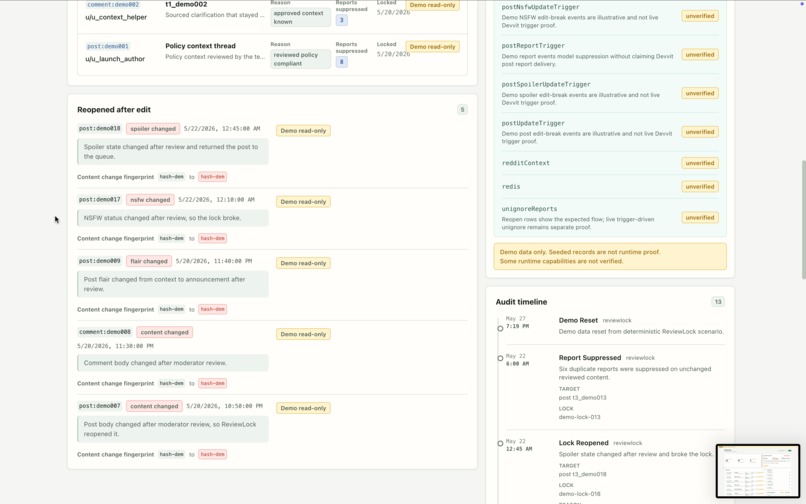This screenshot has height=504, width=806.
Task: Click unverified badge for postNsfwUpdateTrigger
Action: click(x=700, y=16)
